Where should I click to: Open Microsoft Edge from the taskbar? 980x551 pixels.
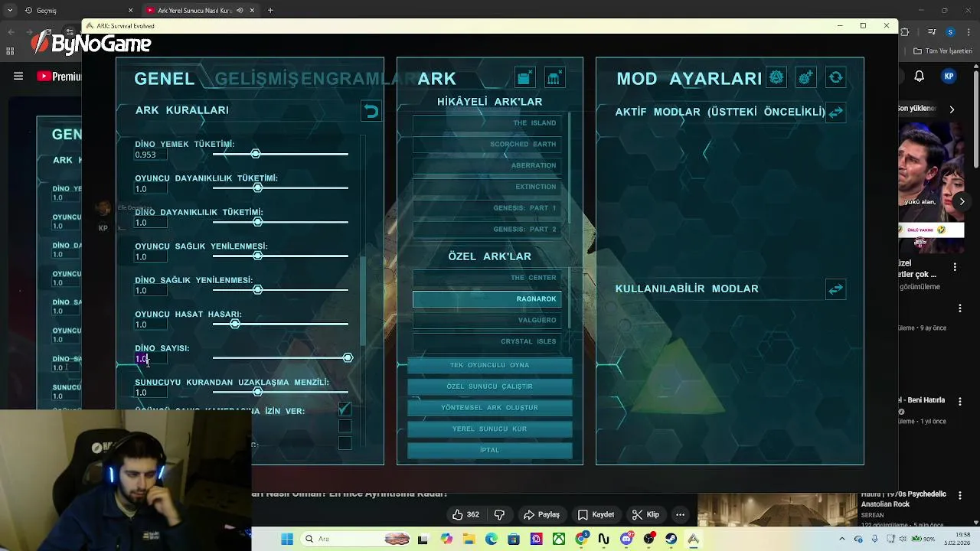point(491,539)
